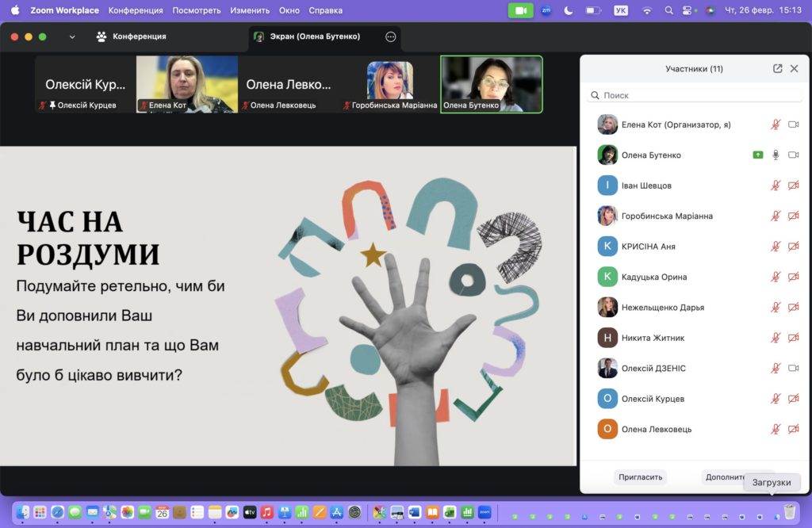This screenshot has height=528, width=812.
Task: Open Zoom app icon in the dock
Action: click(485, 512)
